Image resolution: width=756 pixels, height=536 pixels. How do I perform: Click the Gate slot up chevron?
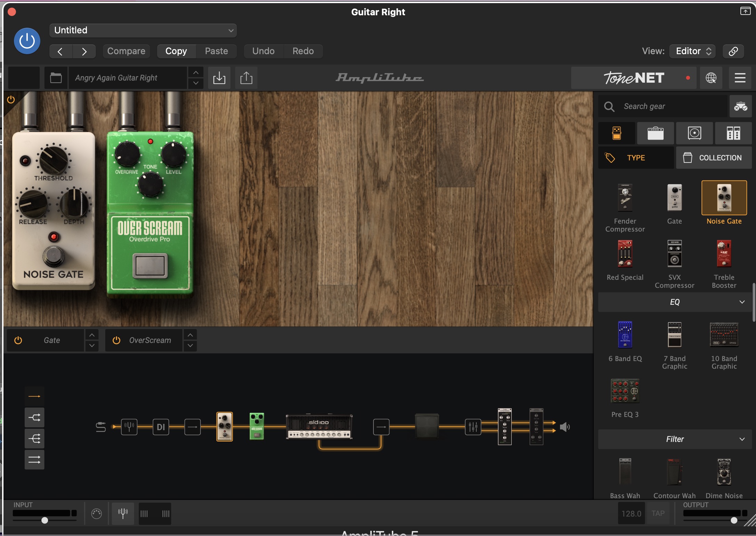(x=92, y=335)
